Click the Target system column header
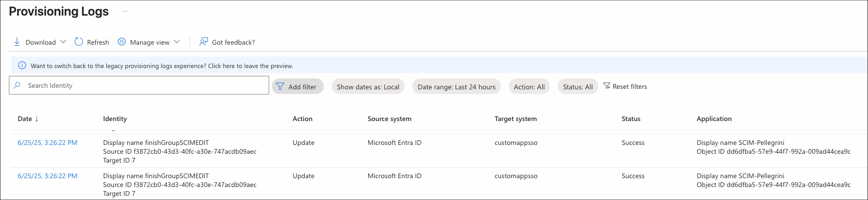Image resolution: width=868 pixels, height=200 pixels. (515, 118)
